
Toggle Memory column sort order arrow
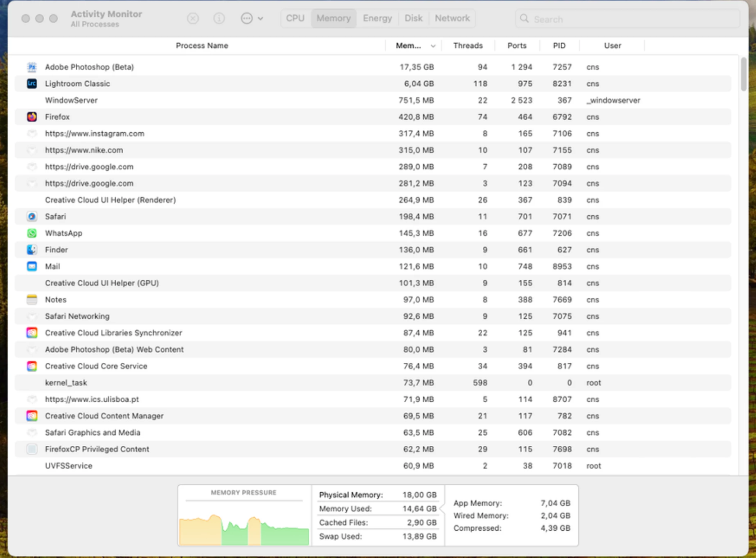click(x=433, y=46)
